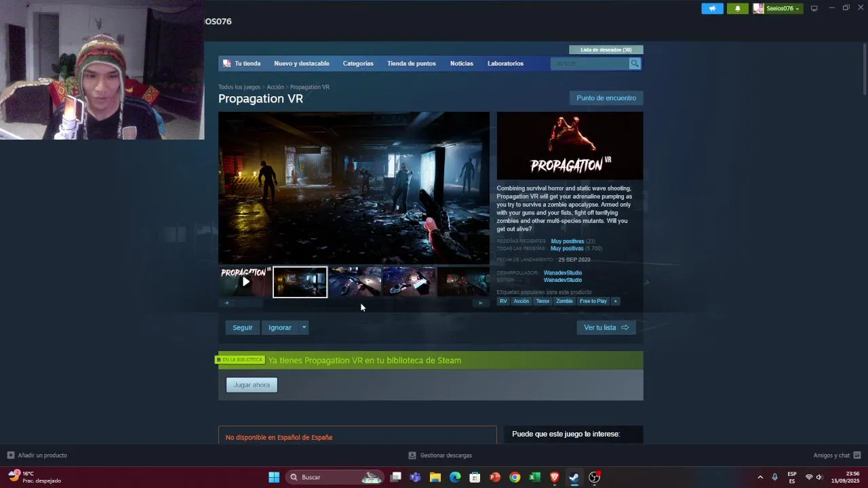Viewport: 868px width, 488px height.
Task: Launch Microsoft Edge from taskbar
Action: tap(455, 477)
